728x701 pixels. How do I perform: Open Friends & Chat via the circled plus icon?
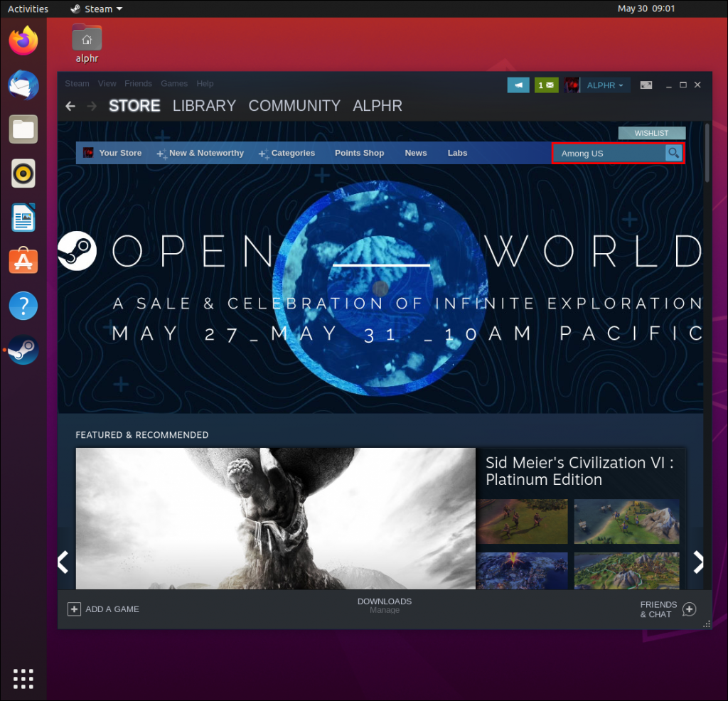pos(688,609)
